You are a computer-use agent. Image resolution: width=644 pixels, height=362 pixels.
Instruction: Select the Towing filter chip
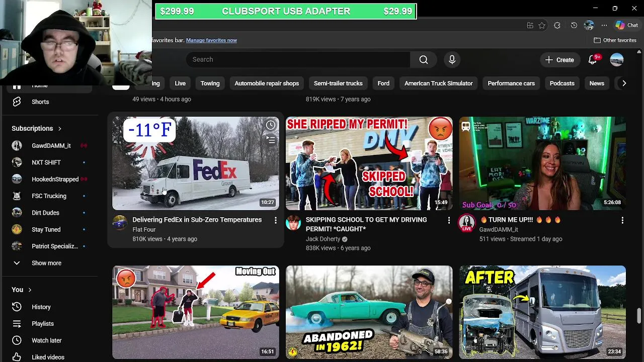[210, 83]
